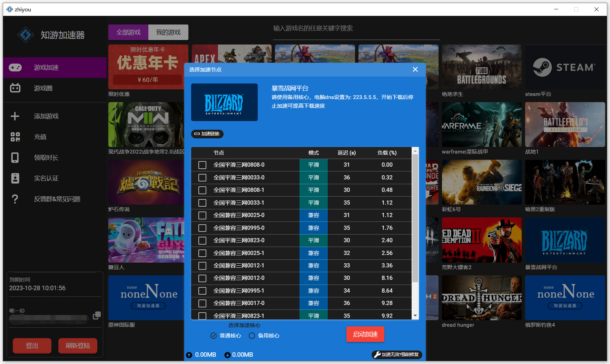Copy the 唯一ID with the copy icon
Screen dimensions: 610x364
coord(97,315)
